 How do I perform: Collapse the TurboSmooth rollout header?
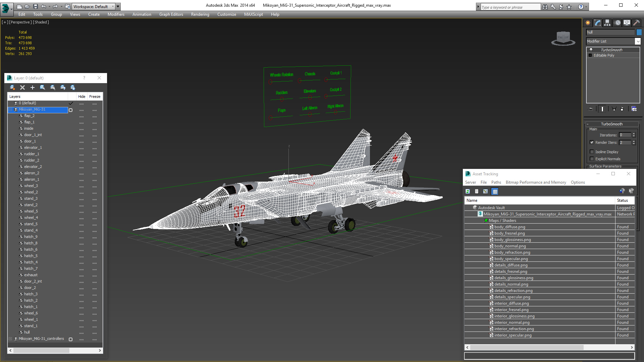click(611, 124)
